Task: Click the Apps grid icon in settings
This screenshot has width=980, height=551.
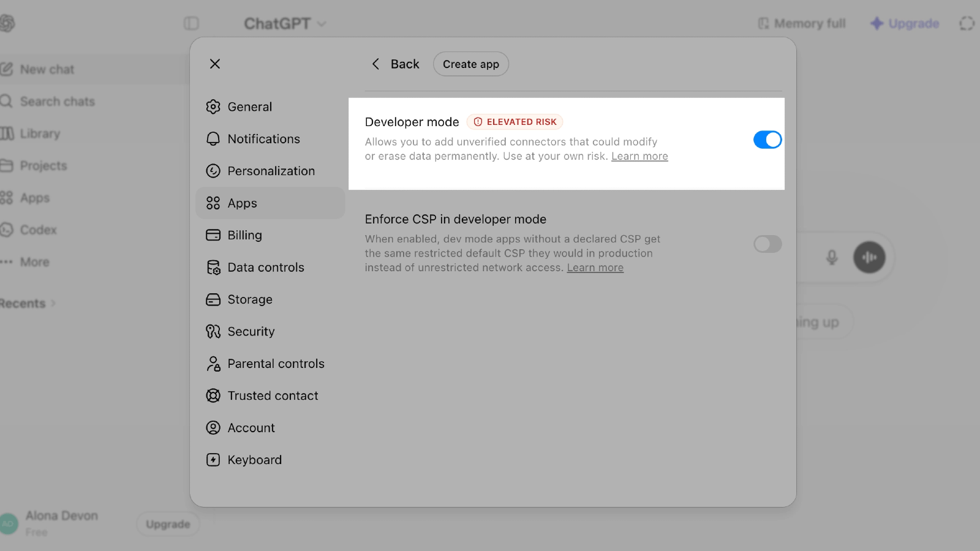Action: [x=213, y=203]
